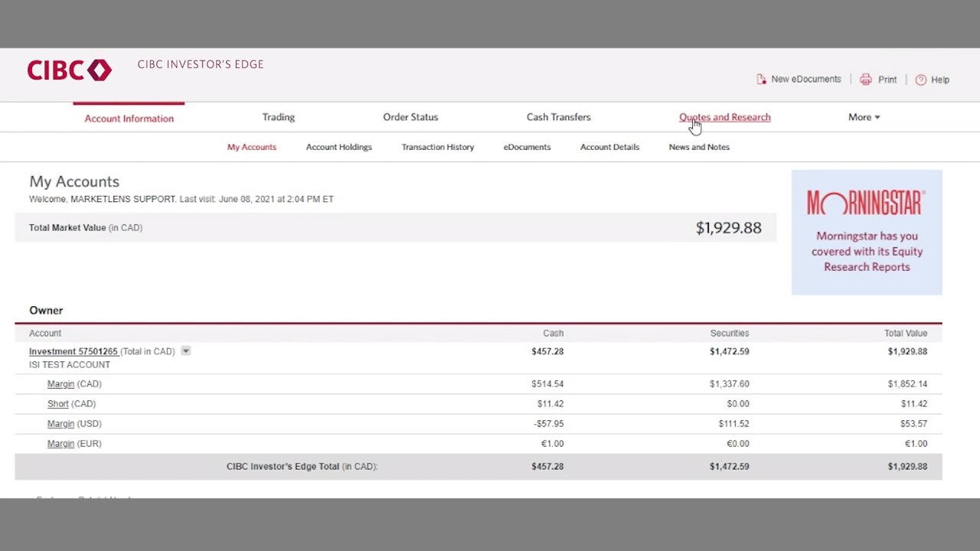
Task: Open the Margin (EUR) account link
Action: (x=60, y=444)
